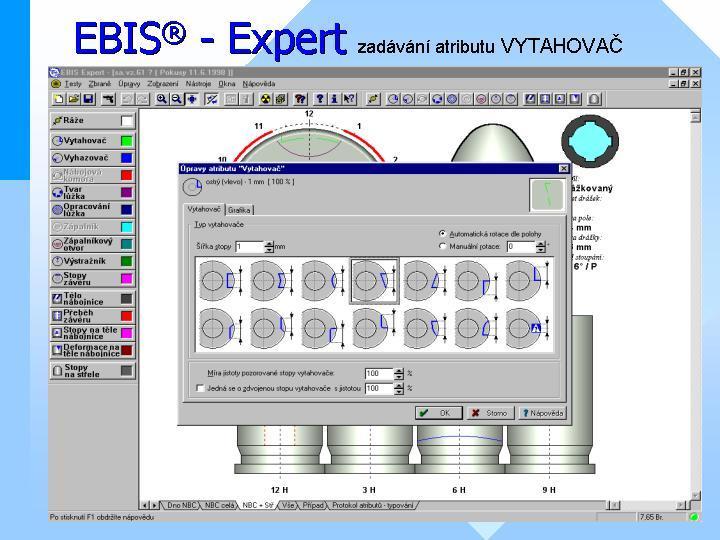Screen dimensions: 720x540
Task: Click the magenta Stopy závěru color swatch
Action: click(x=126, y=279)
